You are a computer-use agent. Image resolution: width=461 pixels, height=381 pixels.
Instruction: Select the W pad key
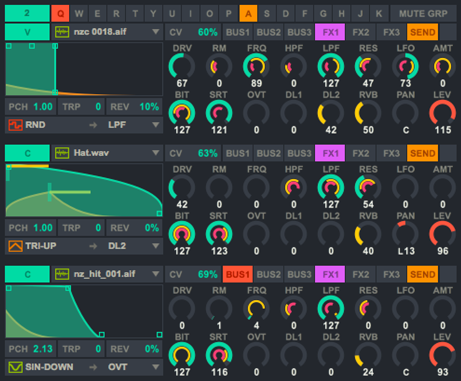tap(79, 14)
